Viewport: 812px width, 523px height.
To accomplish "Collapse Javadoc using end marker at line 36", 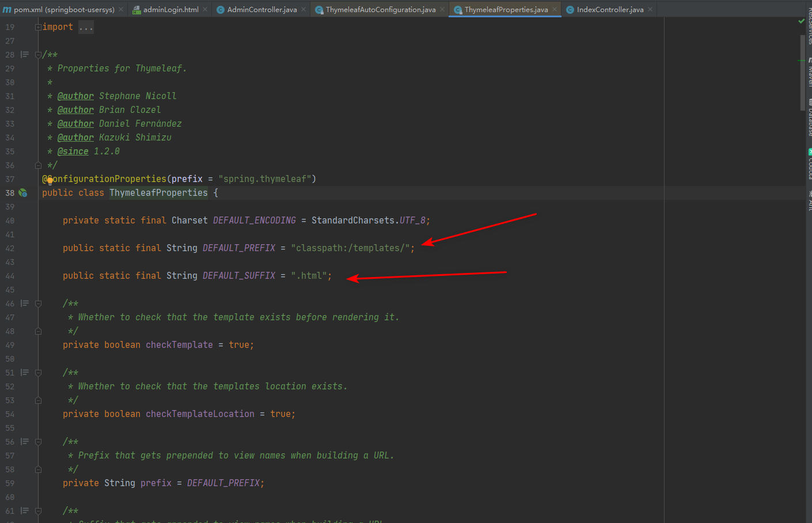I will tap(38, 165).
